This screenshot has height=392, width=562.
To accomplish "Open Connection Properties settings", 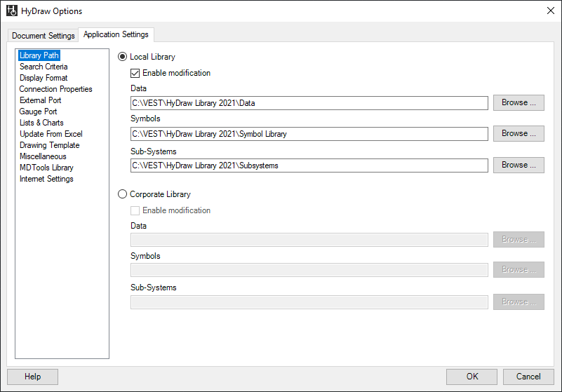I will coord(55,89).
